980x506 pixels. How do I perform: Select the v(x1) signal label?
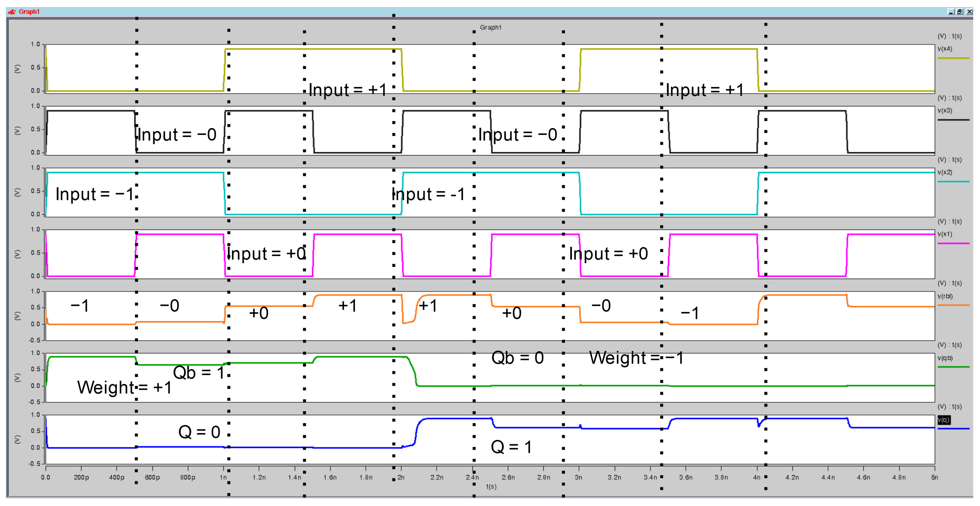tap(945, 234)
